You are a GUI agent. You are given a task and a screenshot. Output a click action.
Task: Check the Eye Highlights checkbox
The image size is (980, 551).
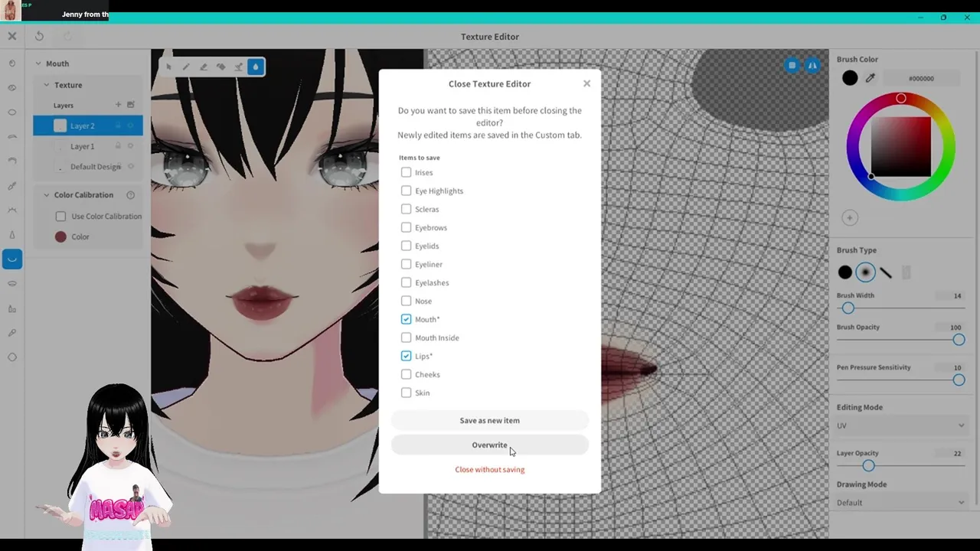click(x=406, y=191)
